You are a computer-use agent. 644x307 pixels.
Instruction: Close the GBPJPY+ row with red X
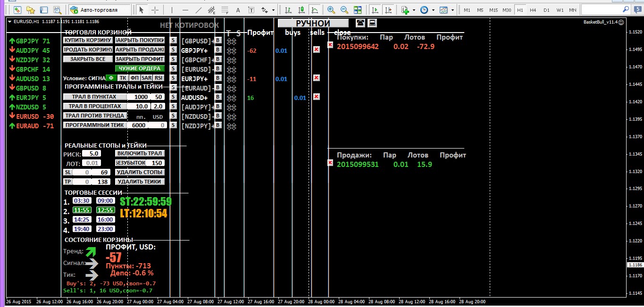317,50
